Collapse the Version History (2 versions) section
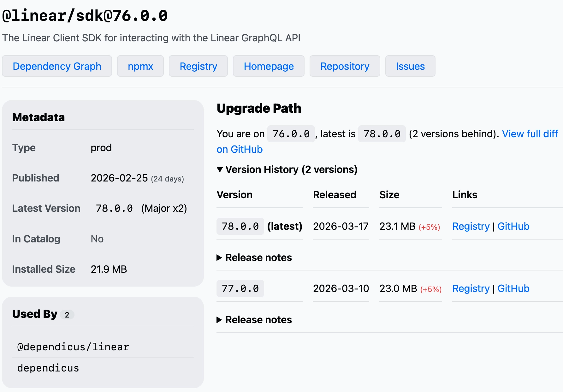Image resolution: width=563 pixels, height=392 pixels. pos(287,169)
